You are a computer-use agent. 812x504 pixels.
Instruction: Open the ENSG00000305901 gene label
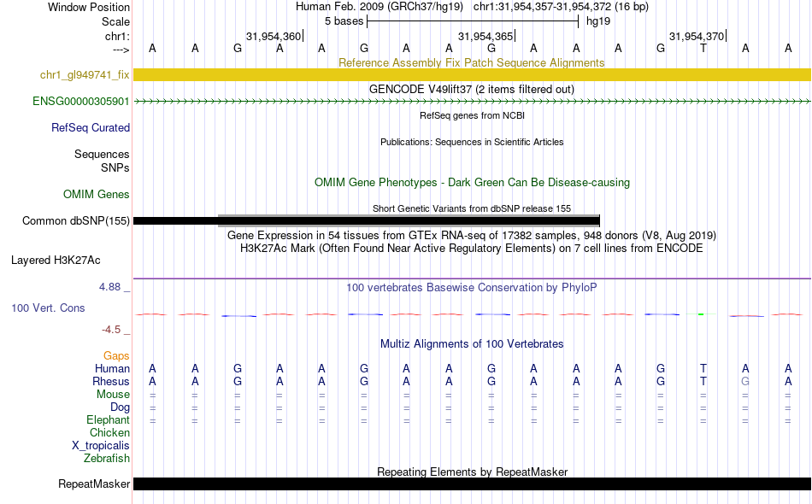pos(81,101)
